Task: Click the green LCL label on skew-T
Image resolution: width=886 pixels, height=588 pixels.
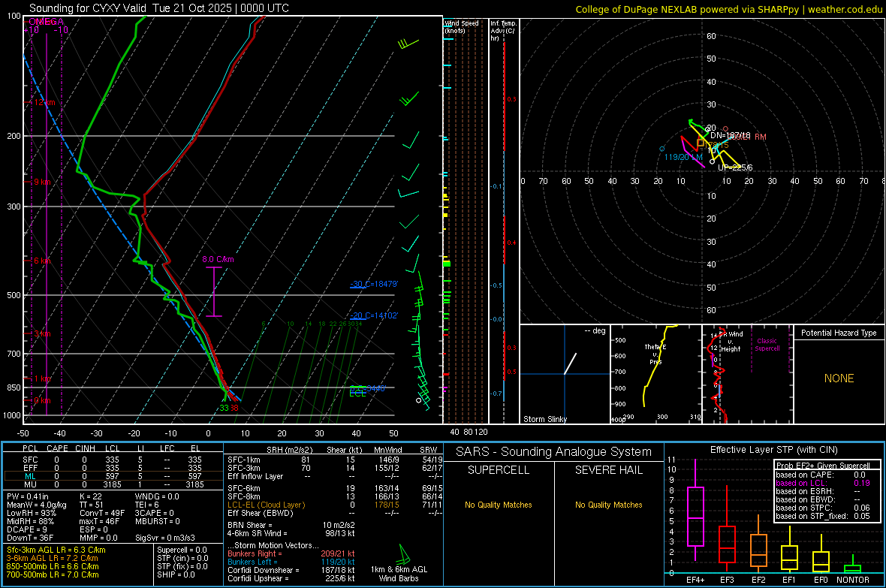Action: point(357,394)
